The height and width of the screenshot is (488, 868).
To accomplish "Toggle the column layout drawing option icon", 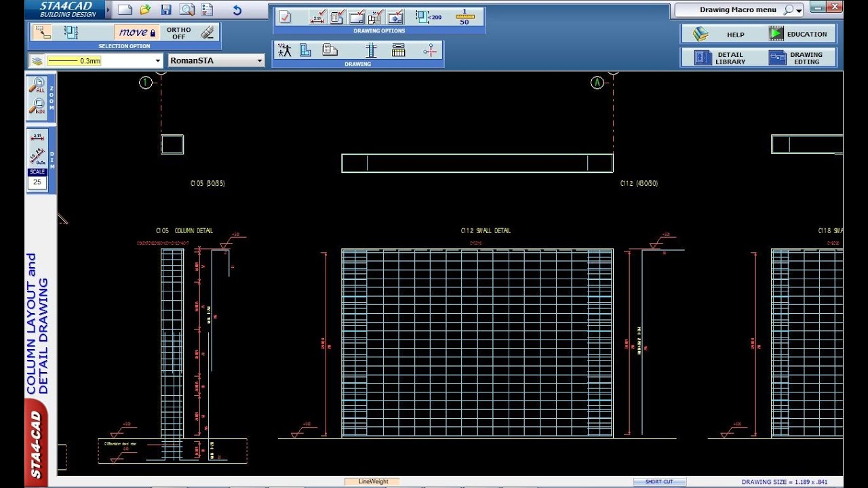I will (x=376, y=18).
